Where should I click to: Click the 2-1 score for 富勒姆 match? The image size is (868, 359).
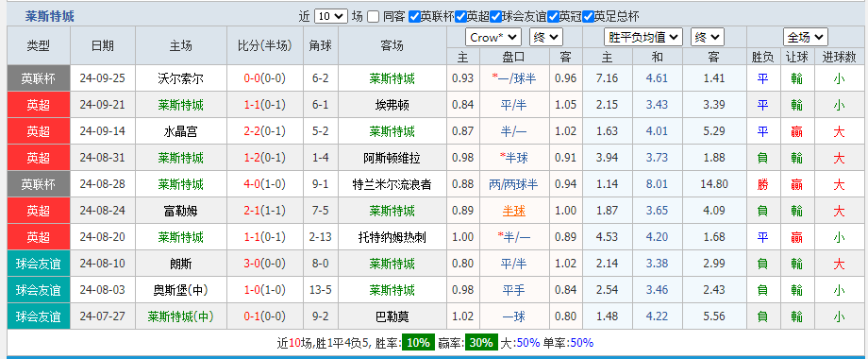(x=252, y=211)
